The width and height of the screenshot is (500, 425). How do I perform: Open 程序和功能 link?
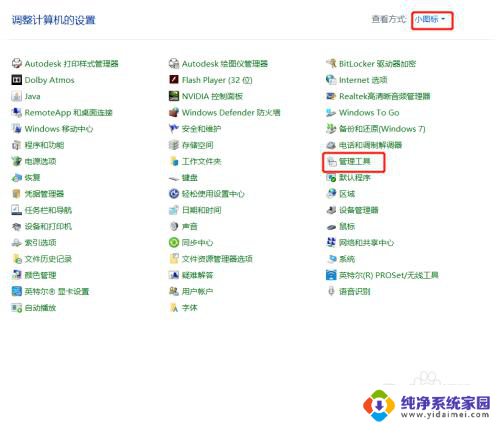coord(44,145)
